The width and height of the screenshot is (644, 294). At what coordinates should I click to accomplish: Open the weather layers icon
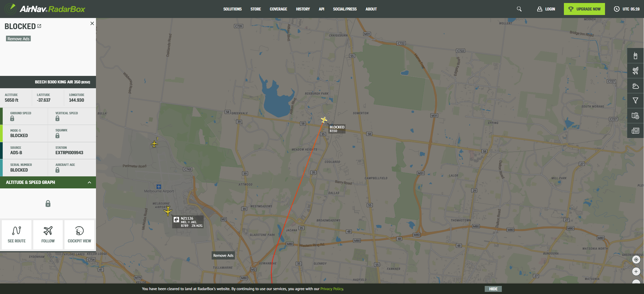click(x=635, y=86)
